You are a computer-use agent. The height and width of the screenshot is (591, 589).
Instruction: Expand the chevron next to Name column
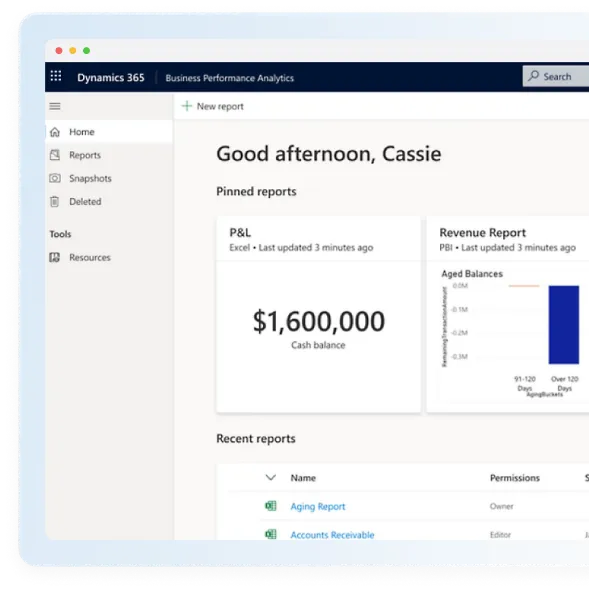click(271, 478)
